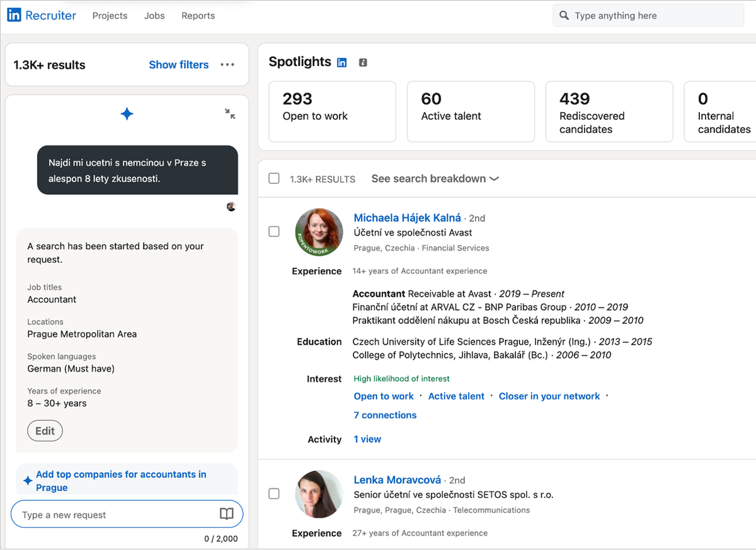Collapse the AI assistant panel
Image resolution: width=756 pixels, height=550 pixels.
point(230,114)
